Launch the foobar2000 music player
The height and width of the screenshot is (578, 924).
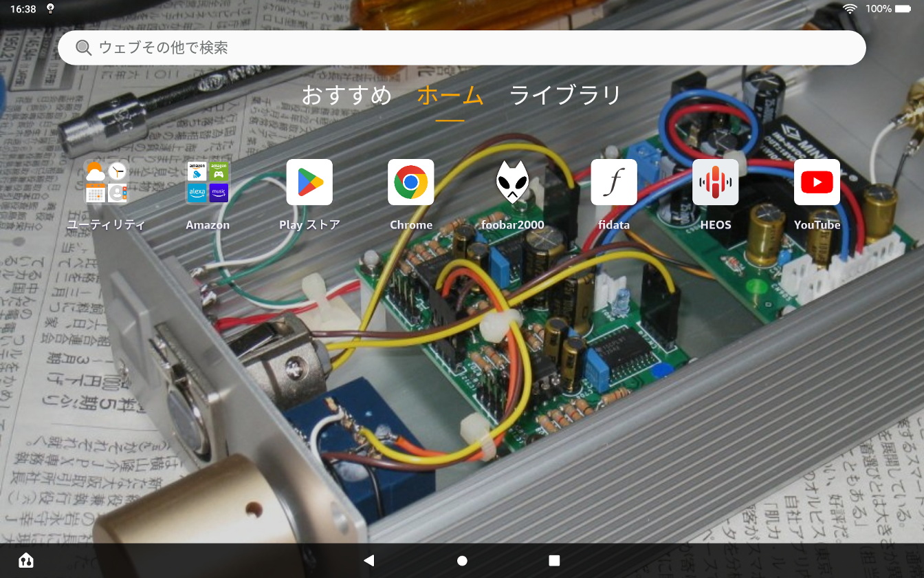click(x=512, y=182)
